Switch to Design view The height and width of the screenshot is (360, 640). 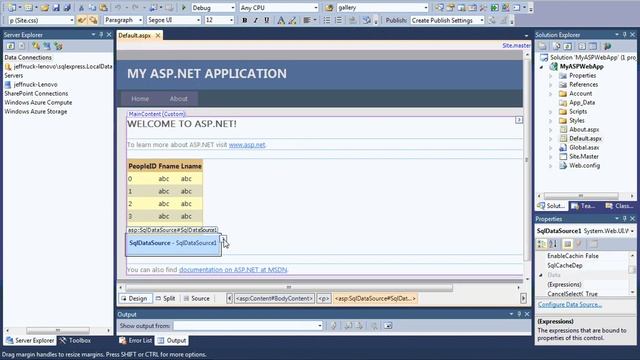[134, 299]
